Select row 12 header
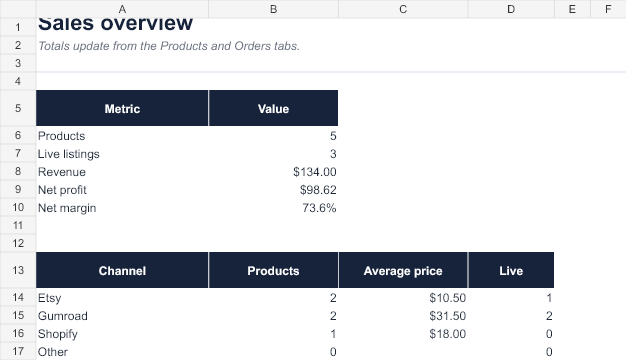Viewport: 626px width, 360px height. (18, 243)
